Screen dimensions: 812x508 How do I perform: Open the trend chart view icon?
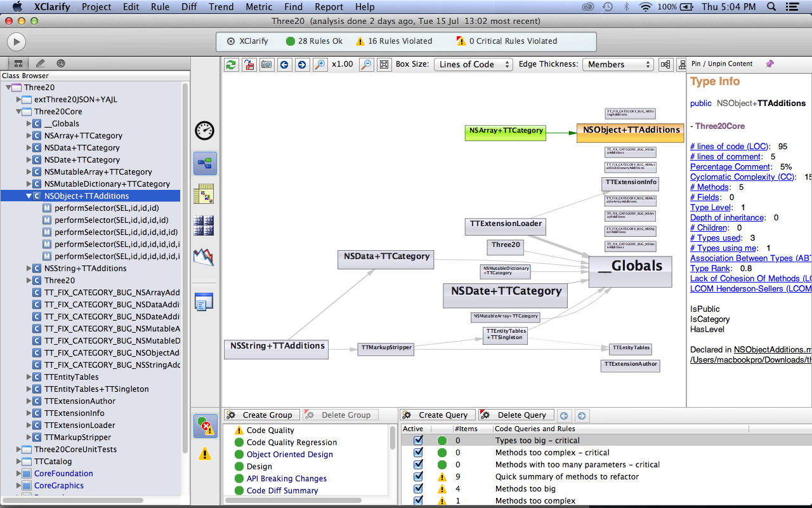pos(204,257)
